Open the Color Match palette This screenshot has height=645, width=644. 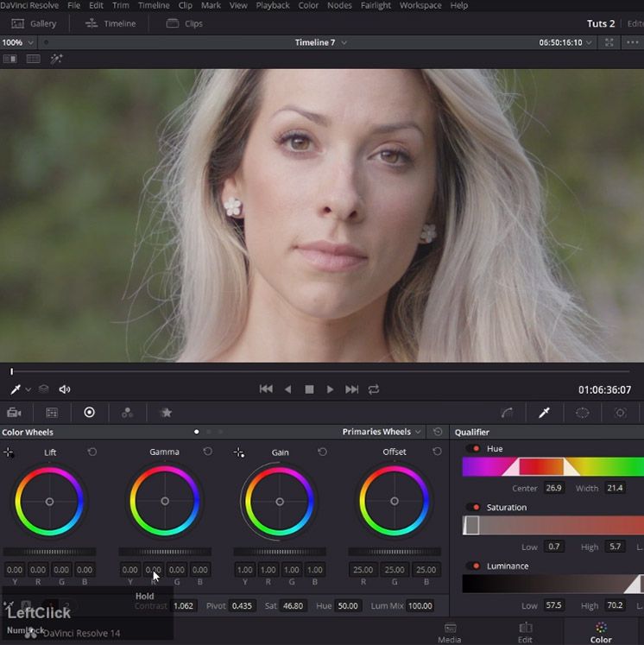52,413
